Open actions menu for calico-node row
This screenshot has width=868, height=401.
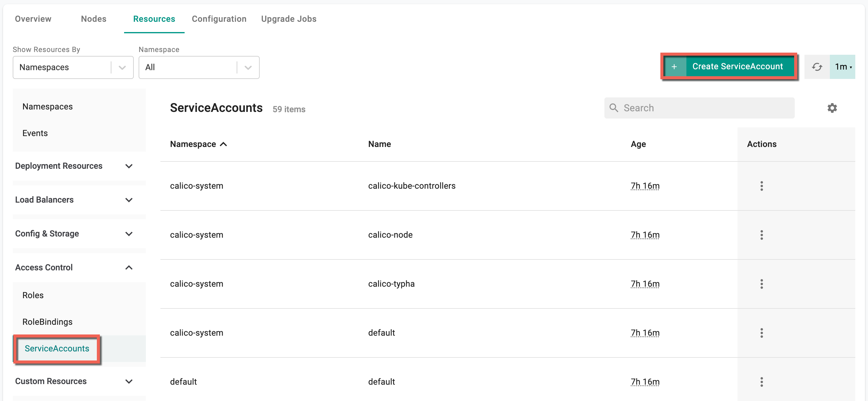coord(761,235)
